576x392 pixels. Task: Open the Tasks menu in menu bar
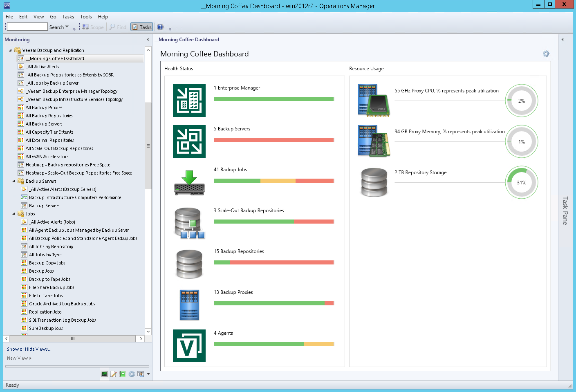pos(68,17)
